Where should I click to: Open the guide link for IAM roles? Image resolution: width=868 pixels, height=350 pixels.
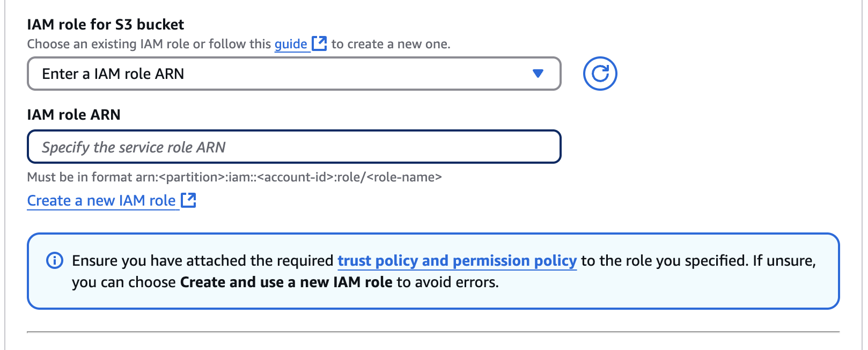pos(291,44)
